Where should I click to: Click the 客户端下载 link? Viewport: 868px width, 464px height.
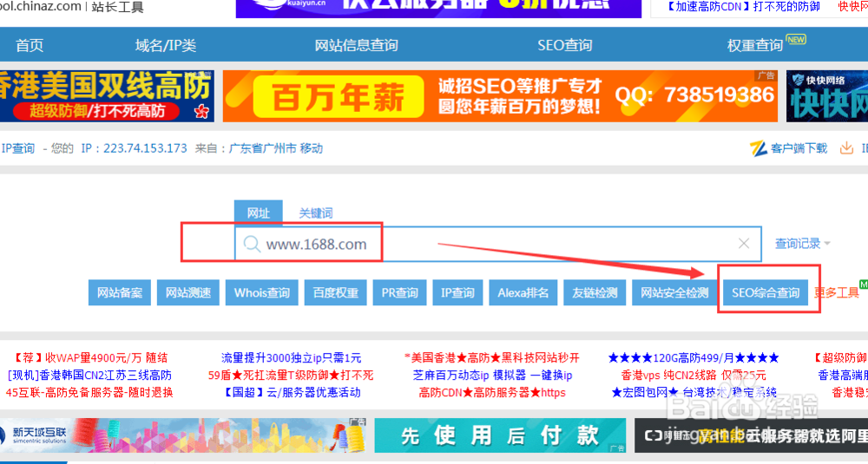(x=799, y=148)
